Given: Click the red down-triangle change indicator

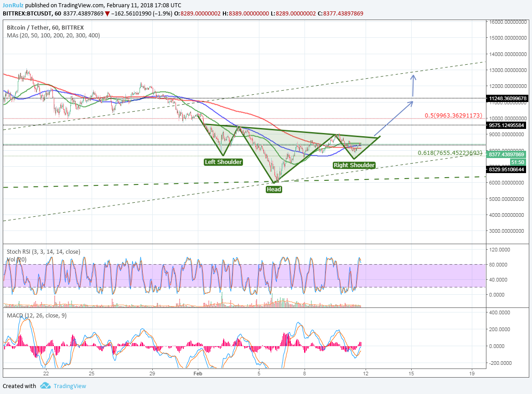Looking at the screenshot, I should (107, 14).
